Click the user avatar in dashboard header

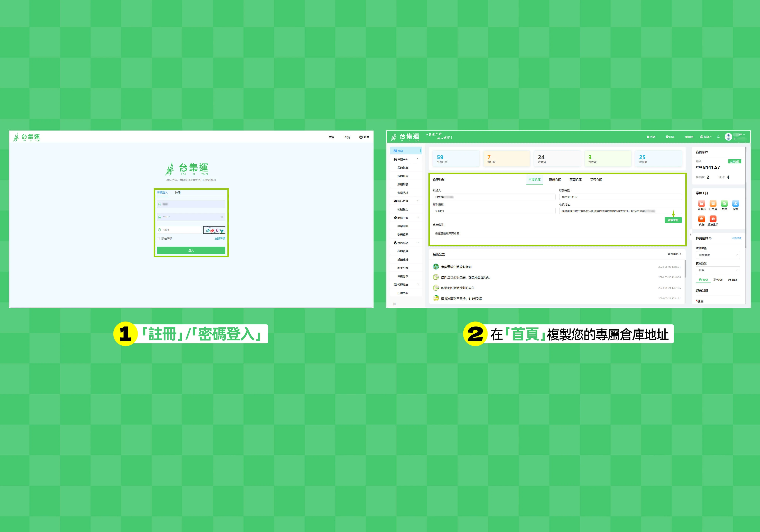[x=728, y=137]
